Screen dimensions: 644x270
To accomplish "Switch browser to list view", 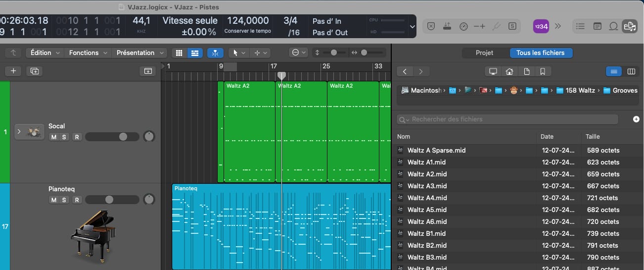I will (x=614, y=71).
